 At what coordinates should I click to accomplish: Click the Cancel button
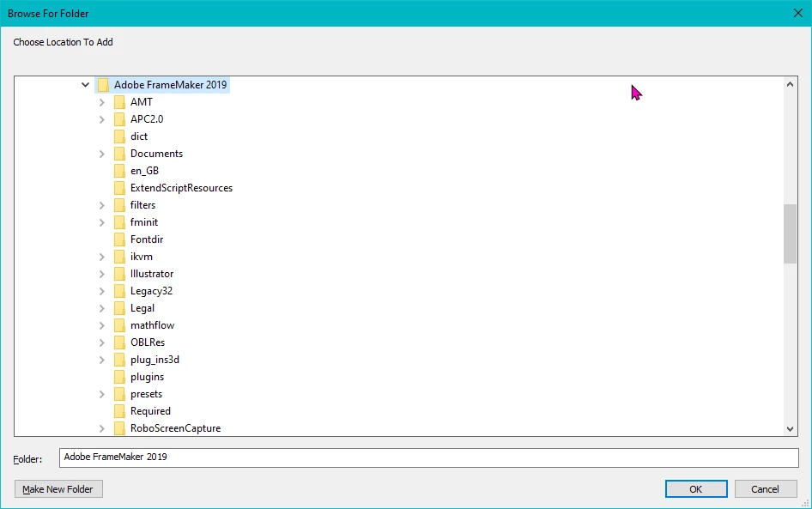coord(766,488)
